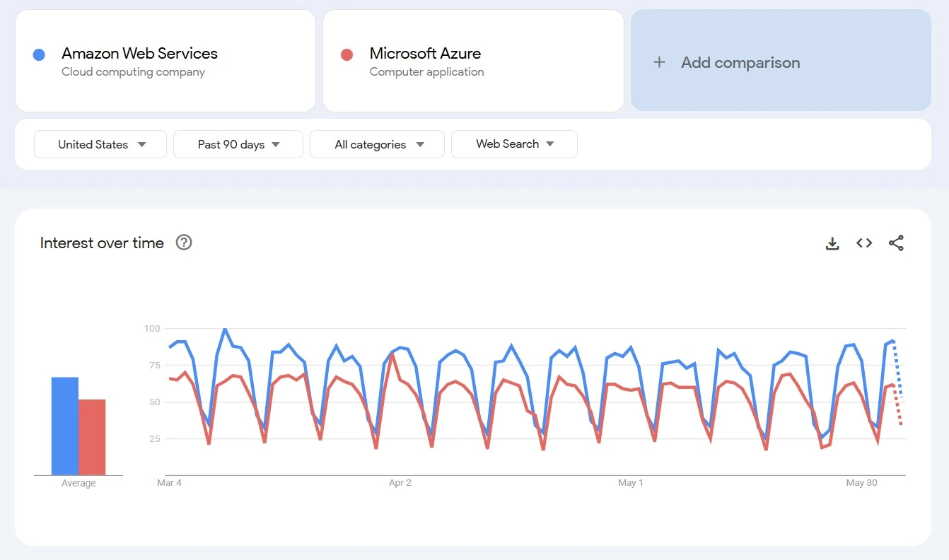The height and width of the screenshot is (560, 949).
Task: Add a comparison term
Action: pyautogui.click(x=781, y=60)
